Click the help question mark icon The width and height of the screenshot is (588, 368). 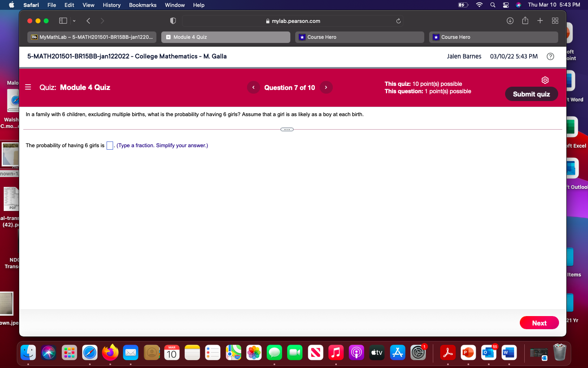(550, 56)
